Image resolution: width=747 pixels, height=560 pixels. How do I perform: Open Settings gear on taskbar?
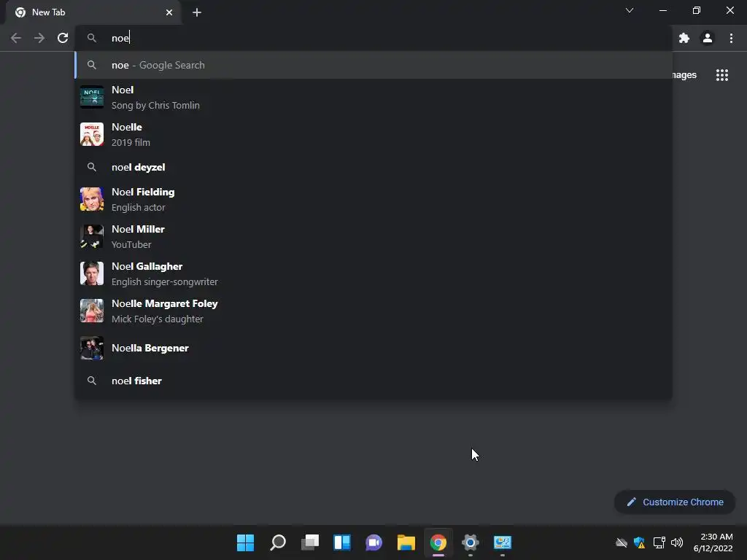471,542
